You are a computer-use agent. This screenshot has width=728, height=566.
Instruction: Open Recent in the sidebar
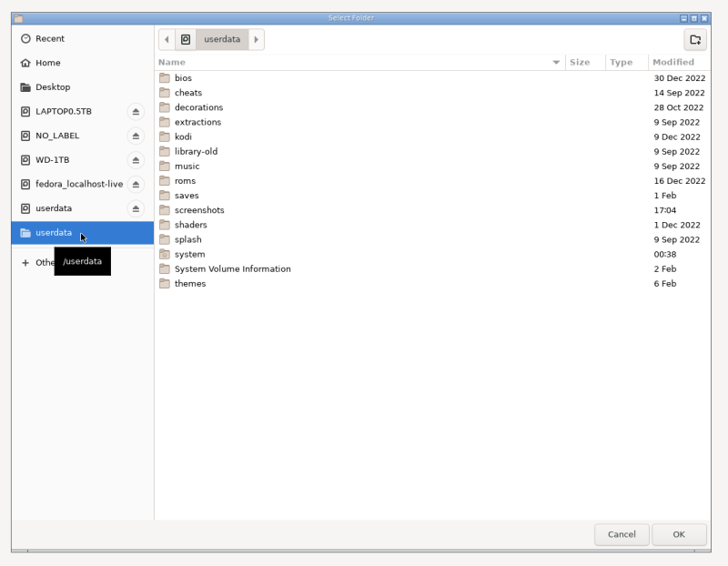83,38
